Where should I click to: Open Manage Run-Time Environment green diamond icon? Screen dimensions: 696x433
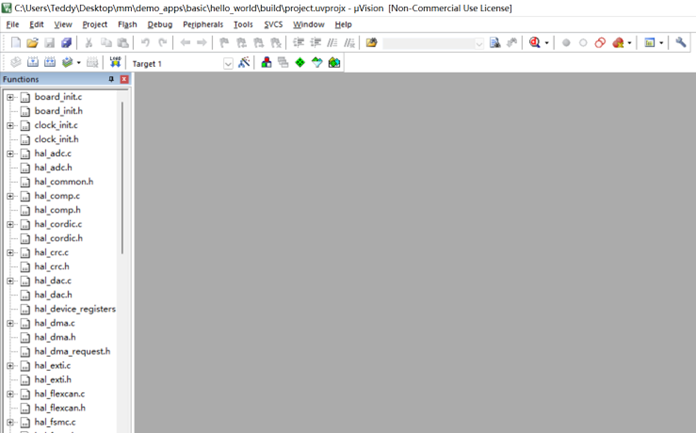[300, 63]
